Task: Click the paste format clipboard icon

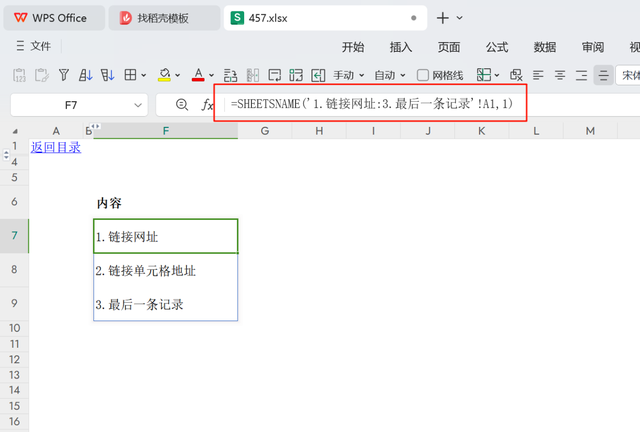Action: coord(42,75)
